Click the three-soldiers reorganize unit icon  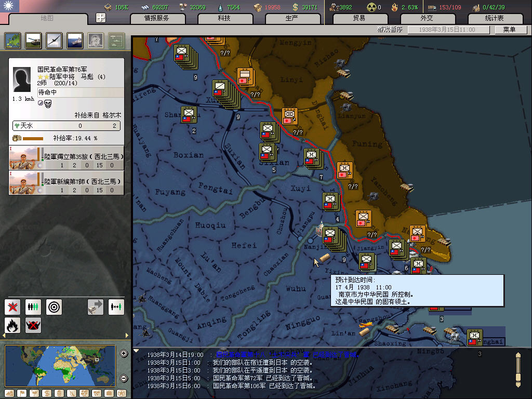[33, 307]
